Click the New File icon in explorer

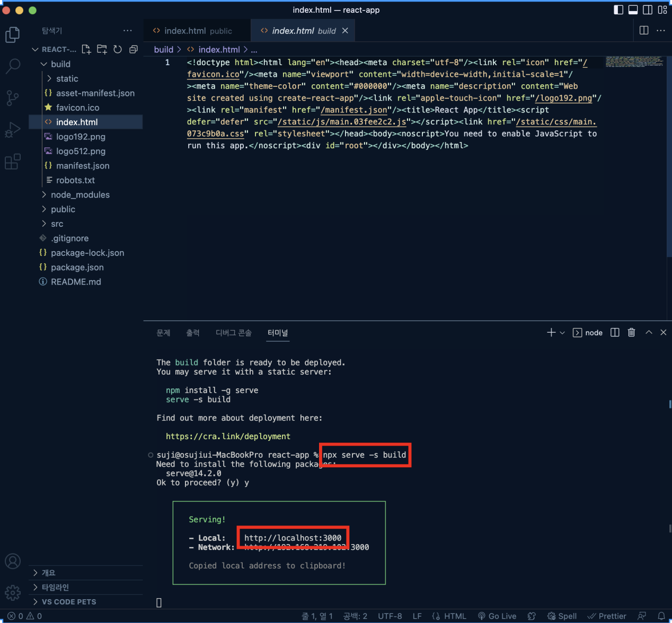click(x=86, y=49)
